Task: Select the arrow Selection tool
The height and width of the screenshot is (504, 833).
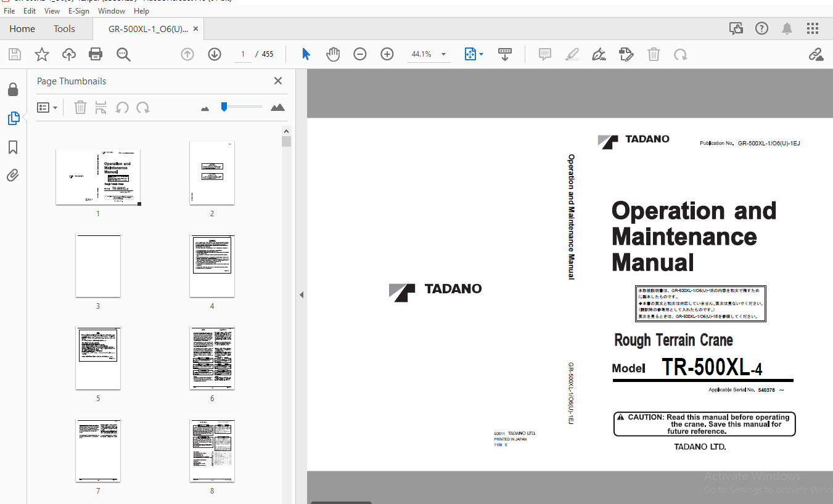Action: (306, 54)
